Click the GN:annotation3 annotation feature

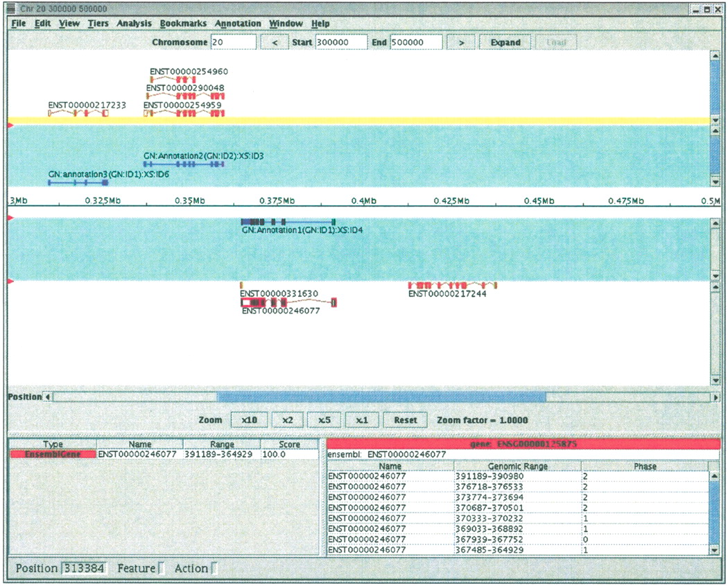click(78, 182)
